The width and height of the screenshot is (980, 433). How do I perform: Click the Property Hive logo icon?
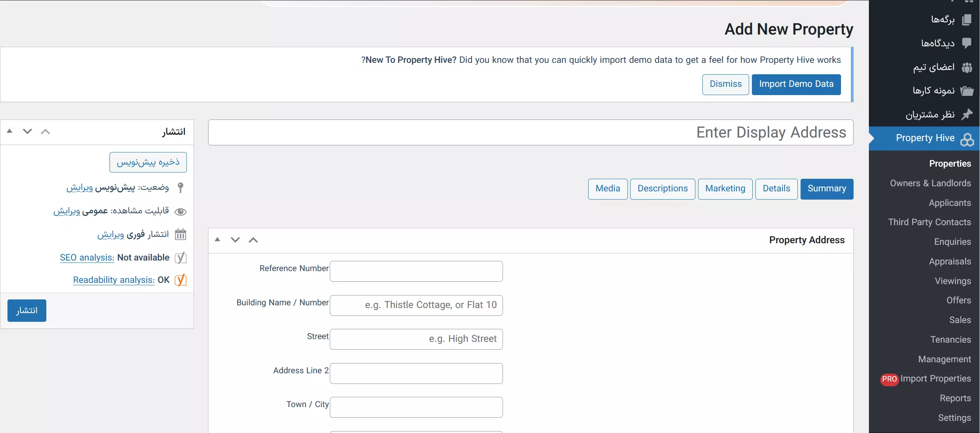[967, 139]
